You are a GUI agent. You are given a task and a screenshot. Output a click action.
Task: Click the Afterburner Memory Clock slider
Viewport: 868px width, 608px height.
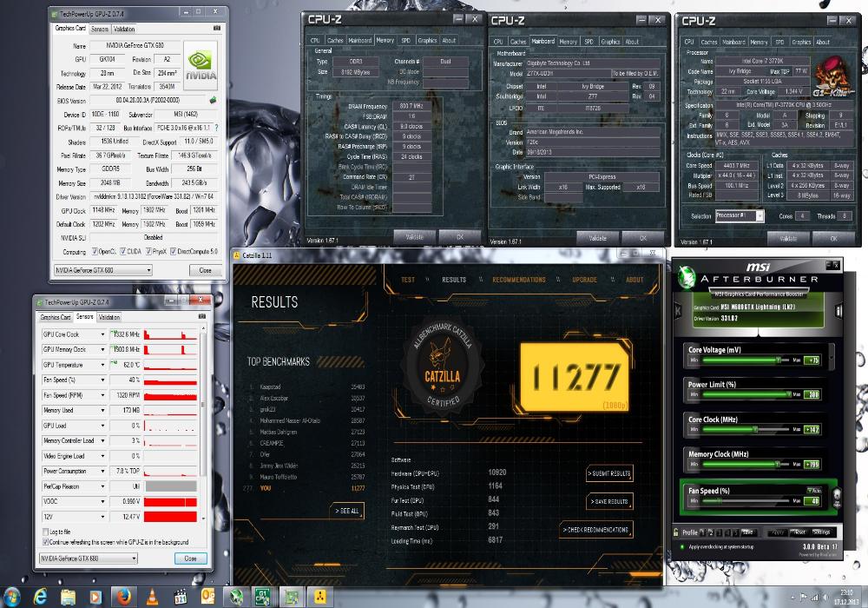click(745, 464)
